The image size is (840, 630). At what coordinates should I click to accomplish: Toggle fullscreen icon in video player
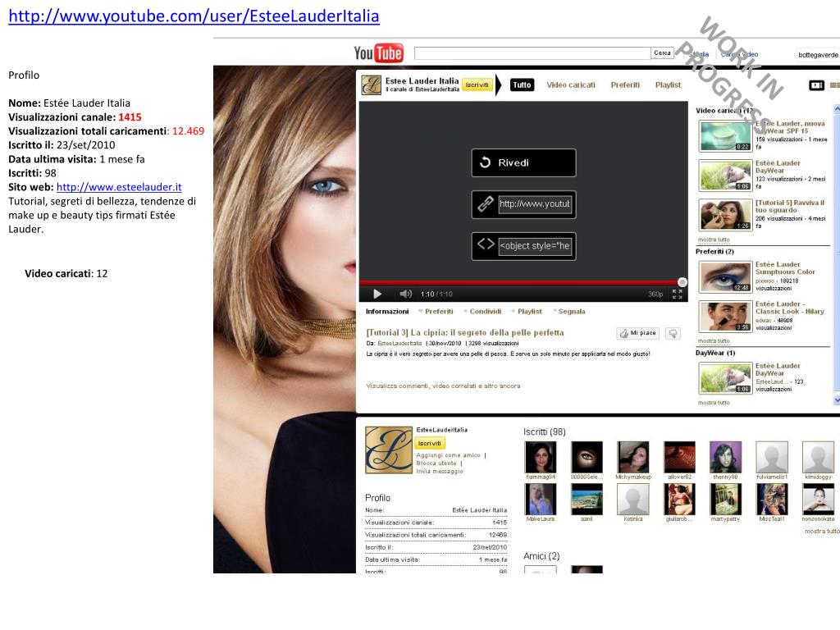tap(677, 294)
